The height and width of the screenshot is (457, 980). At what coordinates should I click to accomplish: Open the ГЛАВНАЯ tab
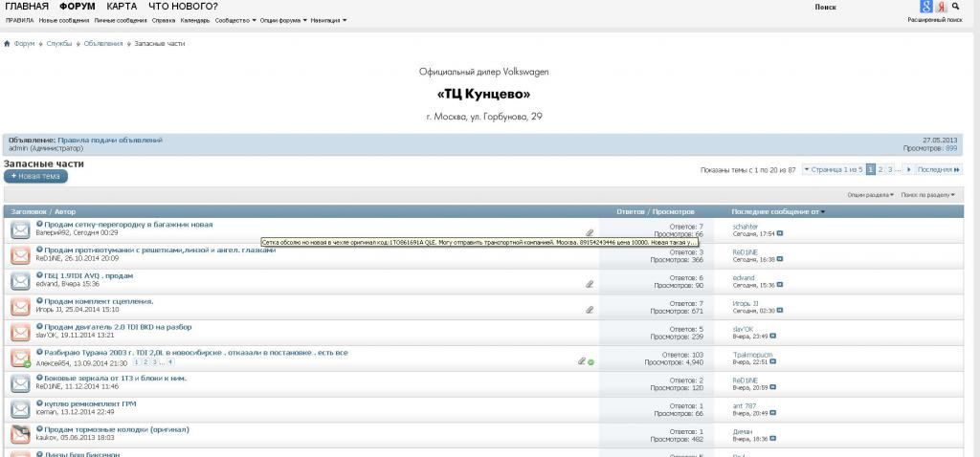click(x=27, y=7)
